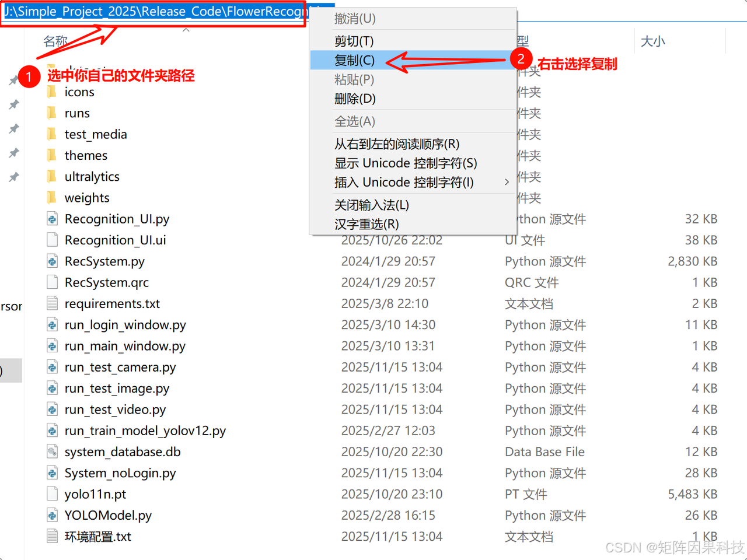
Task: Select the file name run_main_window.py
Action: tap(125, 346)
